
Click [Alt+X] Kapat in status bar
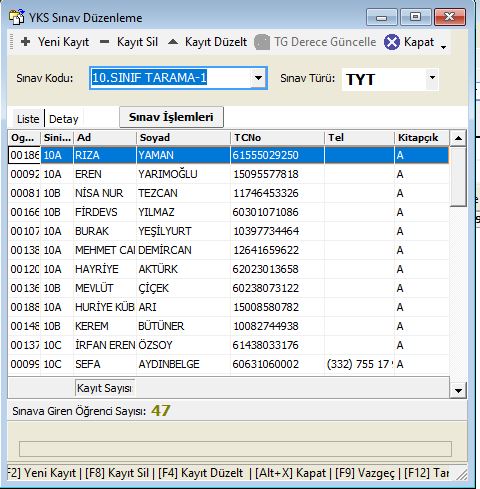tap(291, 473)
